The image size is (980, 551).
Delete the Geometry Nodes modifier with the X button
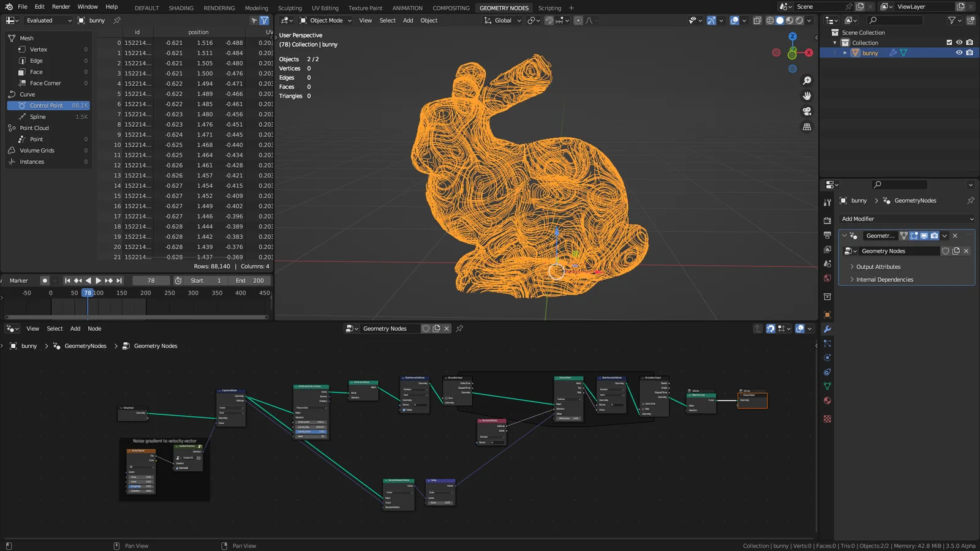point(955,236)
